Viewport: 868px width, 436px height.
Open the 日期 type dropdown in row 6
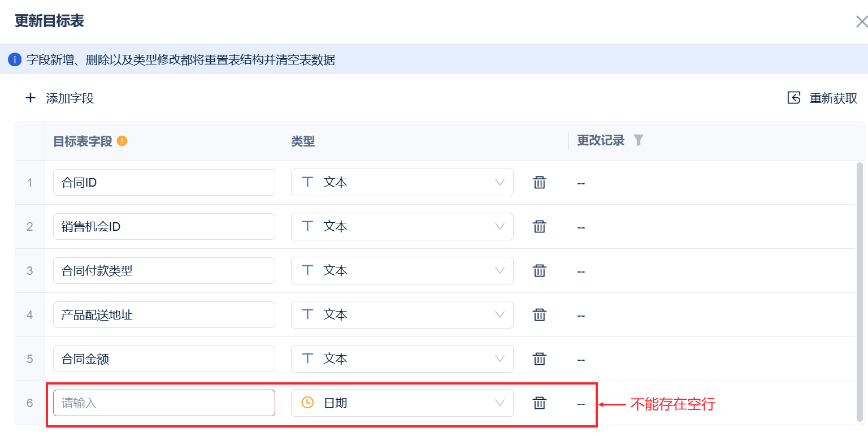pos(402,403)
